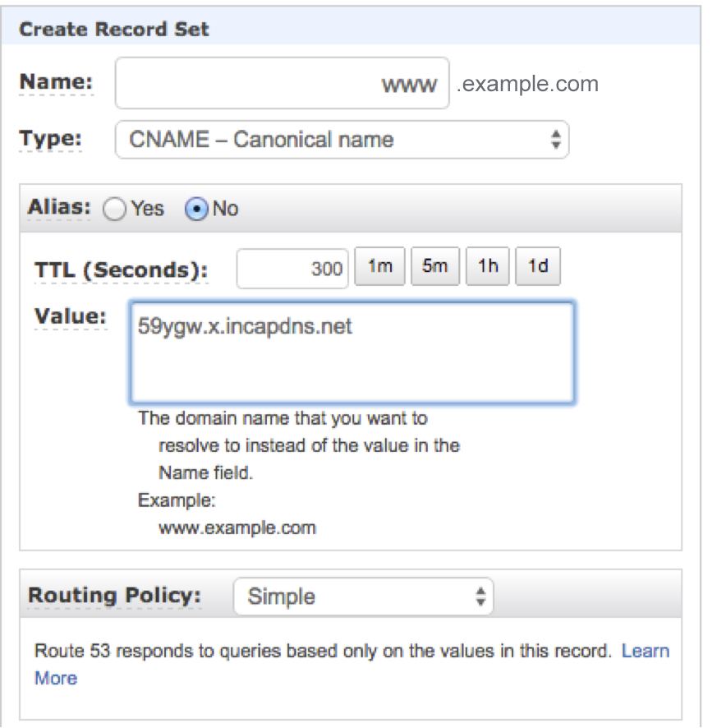
Task: Click the Alias label for help
Action: pos(59,208)
